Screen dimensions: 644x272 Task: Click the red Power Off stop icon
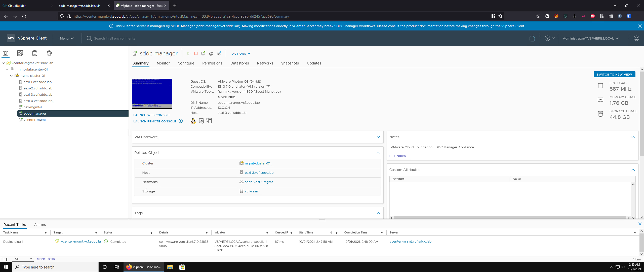tap(196, 53)
